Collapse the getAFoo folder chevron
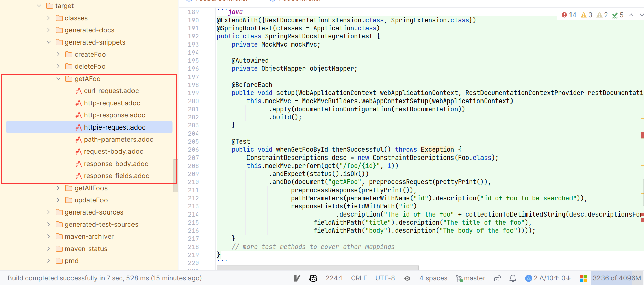The image size is (644, 285). 58,79
